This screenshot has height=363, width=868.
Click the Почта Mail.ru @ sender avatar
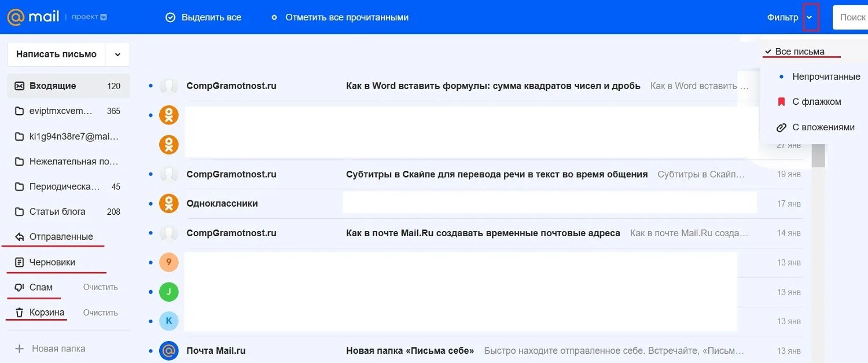pyautogui.click(x=169, y=350)
